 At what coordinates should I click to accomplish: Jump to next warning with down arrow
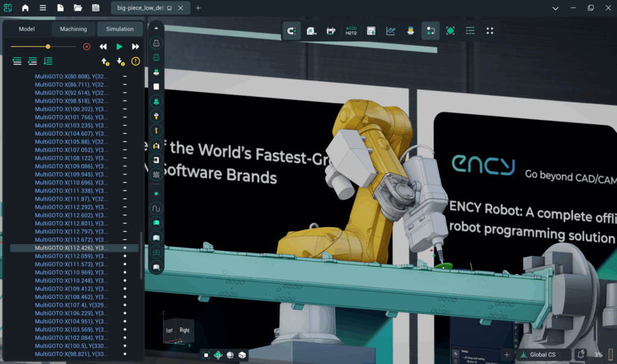pos(121,61)
